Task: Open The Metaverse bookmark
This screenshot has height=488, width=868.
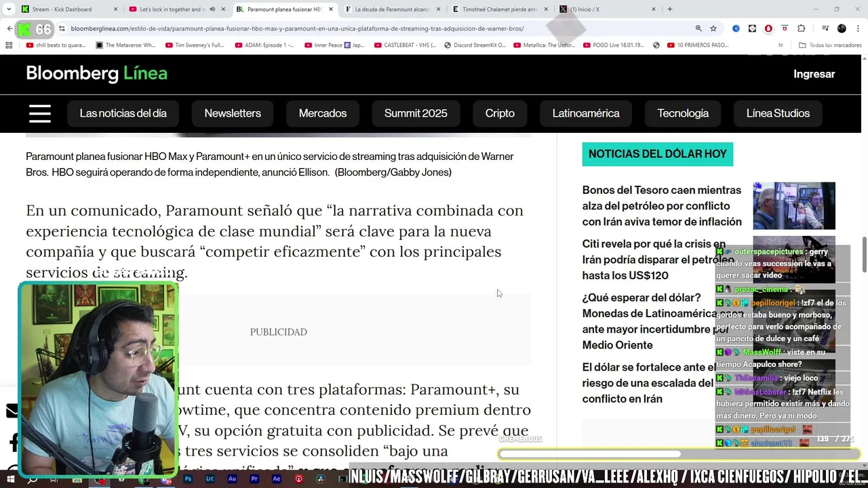Action: [126, 45]
